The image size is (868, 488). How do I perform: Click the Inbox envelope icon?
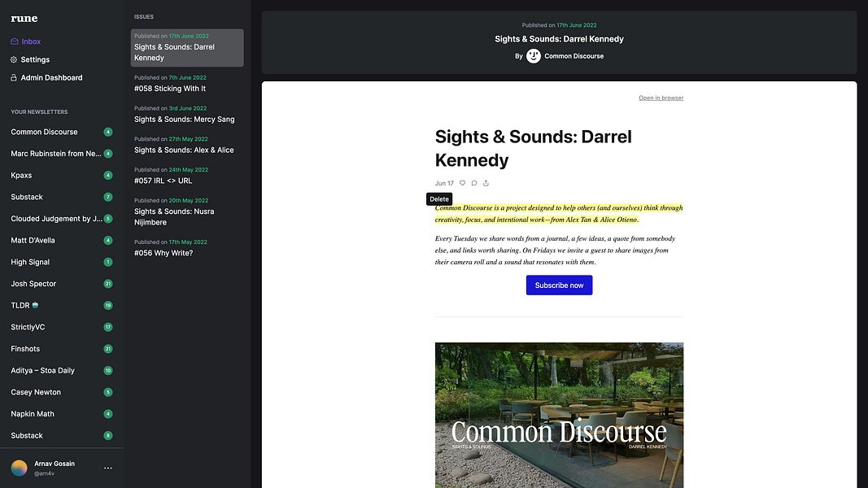pos(15,41)
